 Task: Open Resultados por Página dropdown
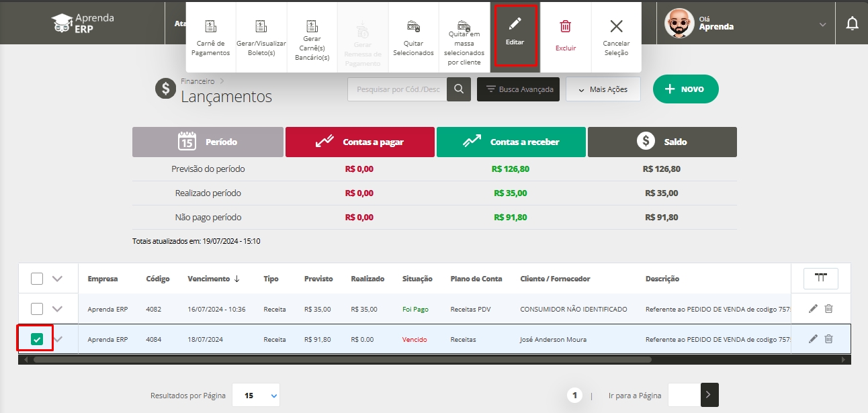(x=256, y=396)
